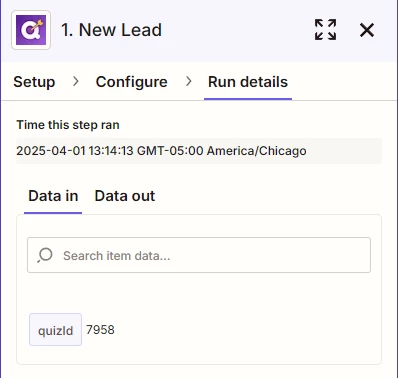398x378 pixels.
Task: Click the 2025-04-01 13:14:13 timestamp text
Action: click(x=75, y=151)
